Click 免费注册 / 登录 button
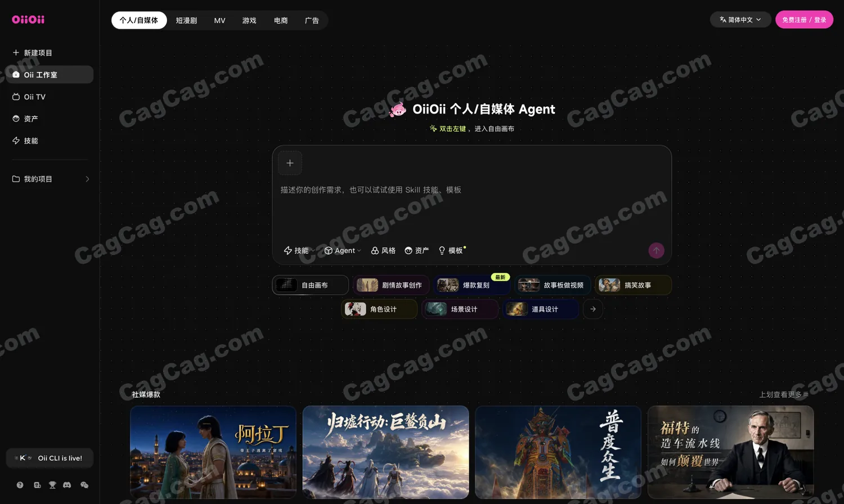The height and width of the screenshot is (504, 844). coord(804,20)
